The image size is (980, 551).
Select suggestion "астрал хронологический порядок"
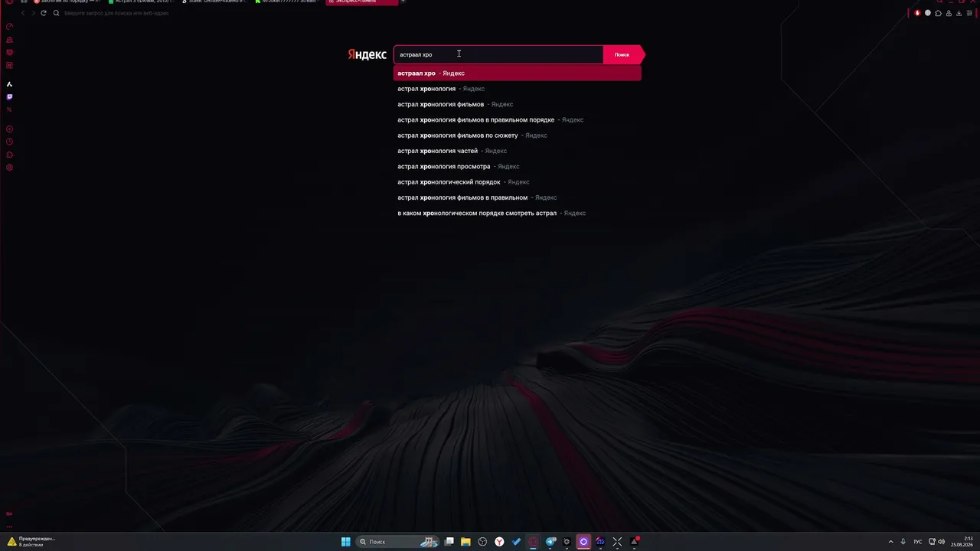click(x=518, y=182)
